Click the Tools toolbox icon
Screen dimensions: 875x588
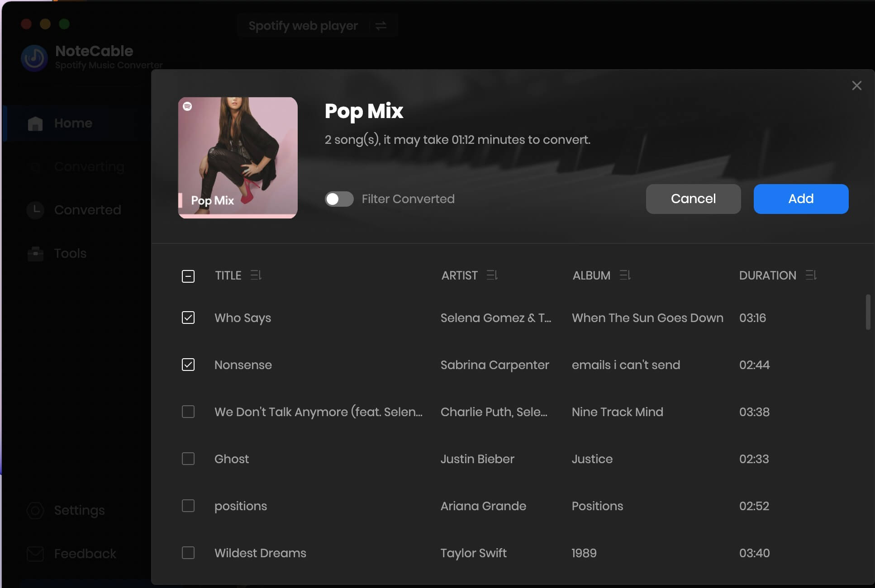pyautogui.click(x=35, y=253)
